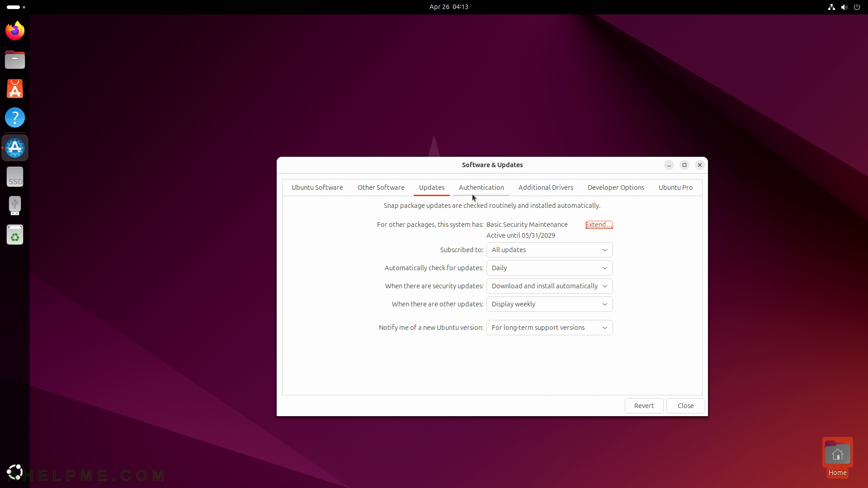The image size is (868, 488).
Task: Open the Subscribed to All updates dropdown
Action: 549,250
